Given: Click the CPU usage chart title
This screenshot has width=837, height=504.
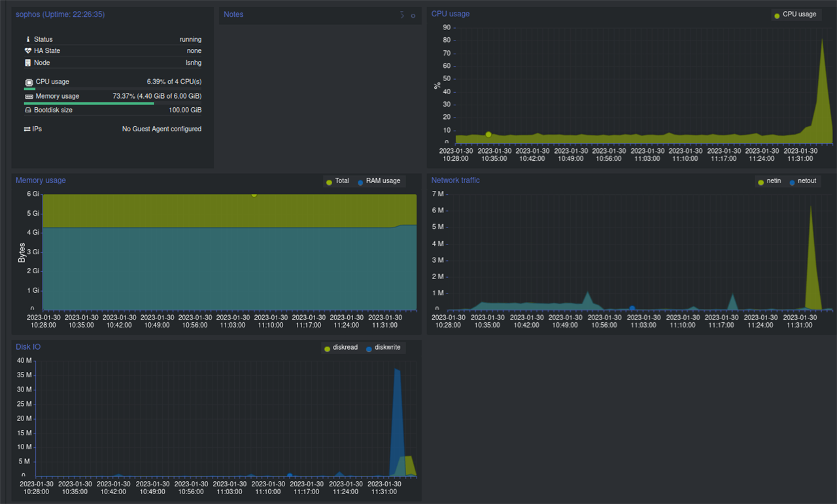Looking at the screenshot, I should point(451,14).
